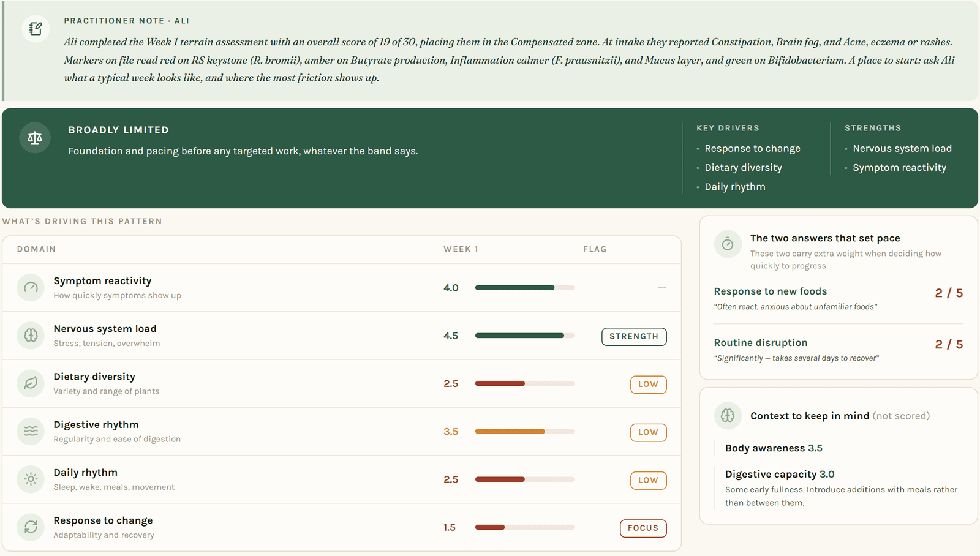Click the balance scale icon beside Broadly Limited
The image size is (980, 556).
tap(35, 138)
